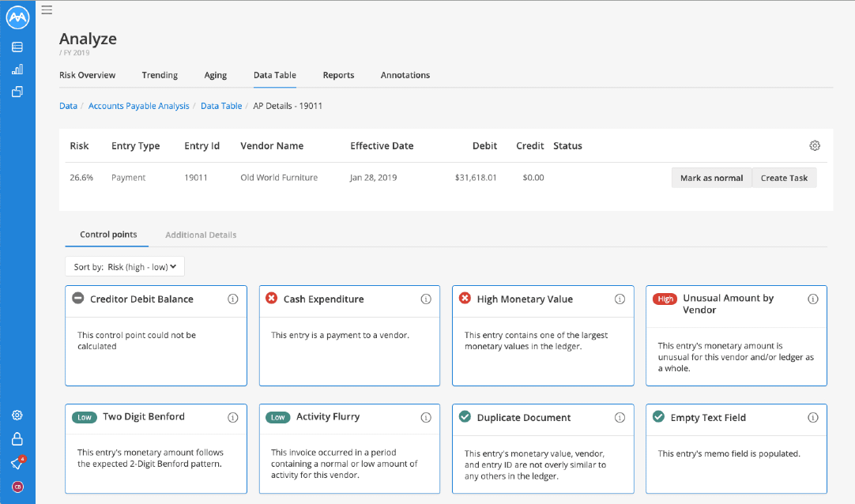Click the Vendor Name column header

pyautogui.click(x=272, y=145)
